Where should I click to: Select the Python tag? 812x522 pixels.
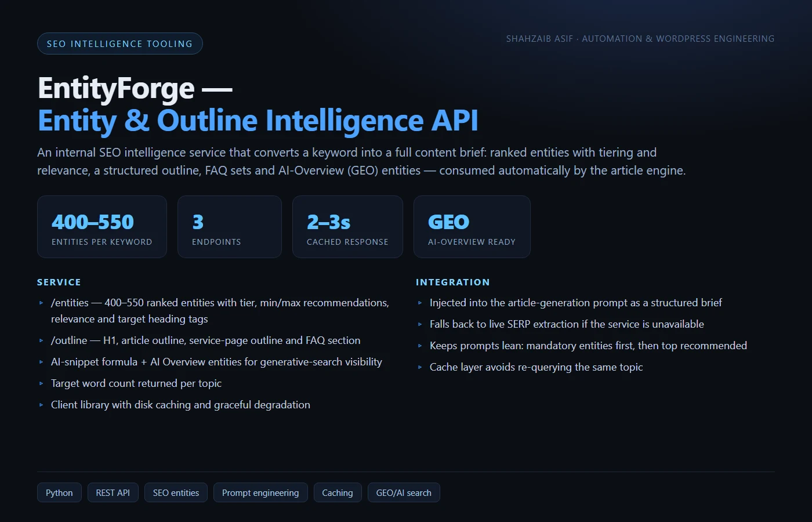click(59, 492)
